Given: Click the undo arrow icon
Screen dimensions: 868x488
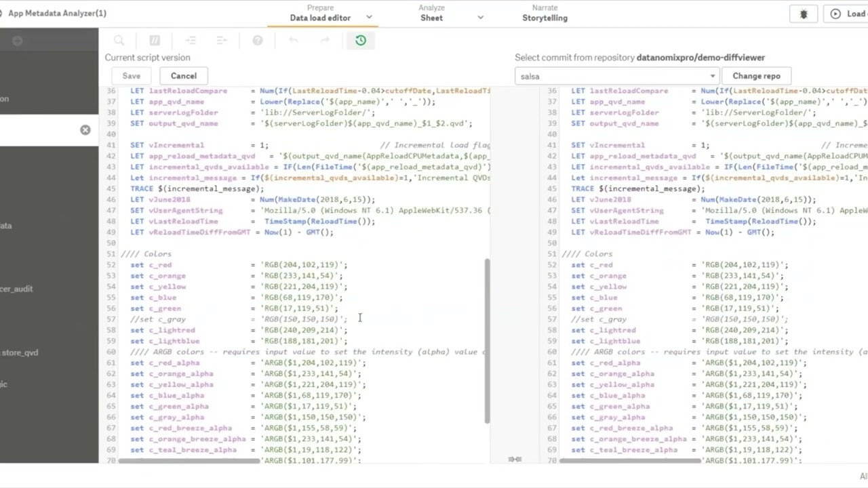Looking at the screenshot, I should pyautogui.click(x=293, y=41).
